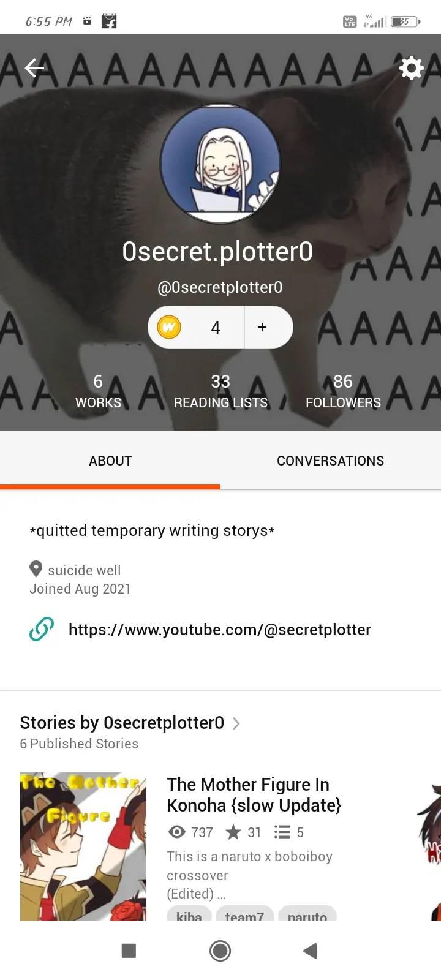Switch to the Conversations tab
441x980 pixels.
click(331, 461)
